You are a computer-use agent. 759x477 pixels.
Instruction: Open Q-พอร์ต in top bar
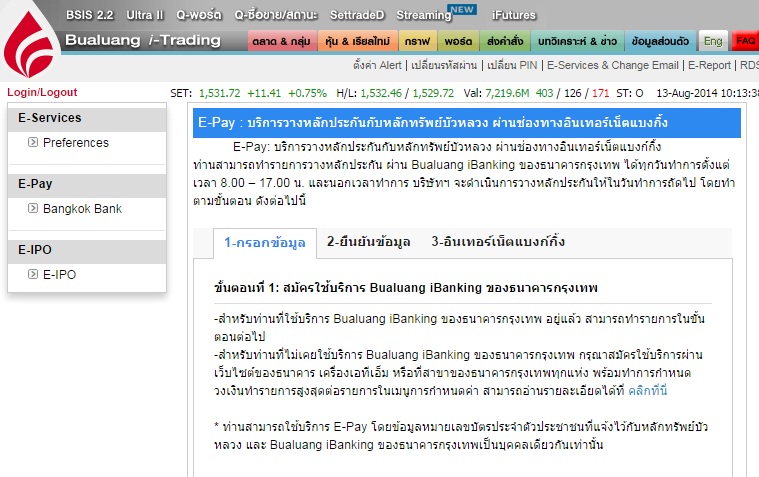[x=198, y=15]
